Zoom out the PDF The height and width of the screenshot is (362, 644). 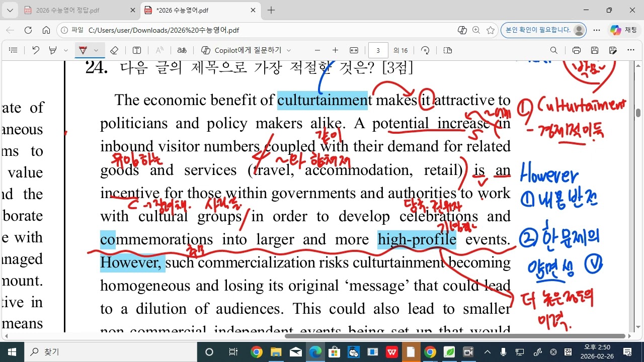pos(317,50)
